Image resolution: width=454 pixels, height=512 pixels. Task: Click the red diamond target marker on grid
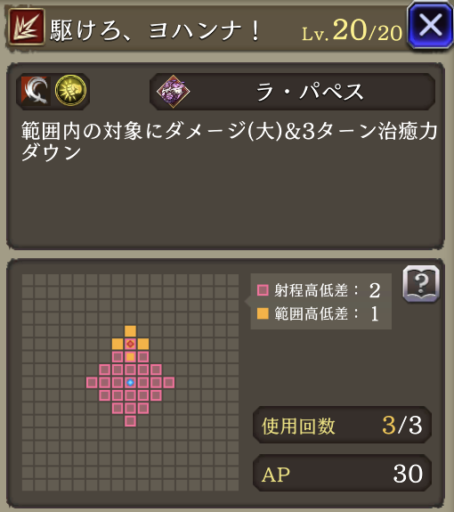click(130, 344)
